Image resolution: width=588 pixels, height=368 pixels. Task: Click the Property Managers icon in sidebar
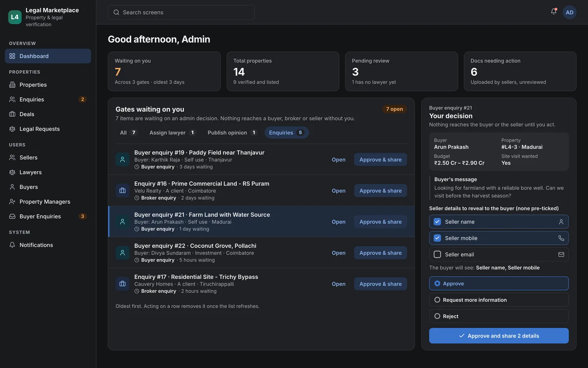click(x=12, y=202)
